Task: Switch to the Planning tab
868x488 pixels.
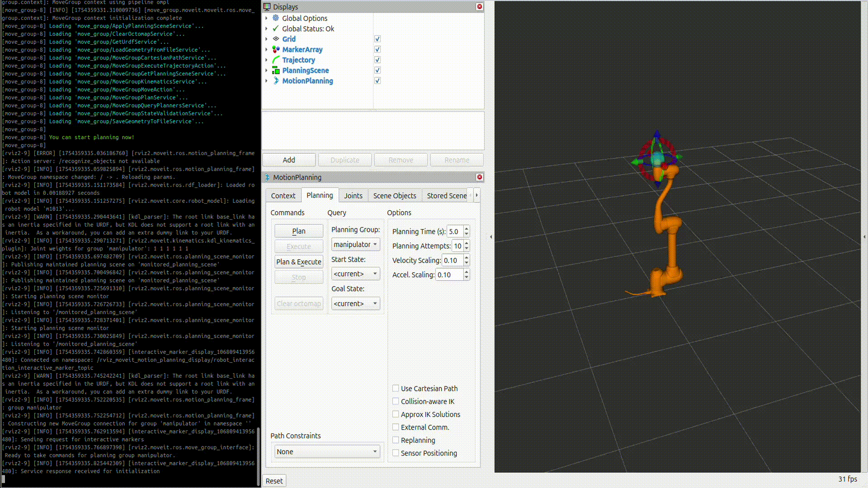Action: click(x=320, y=195)
